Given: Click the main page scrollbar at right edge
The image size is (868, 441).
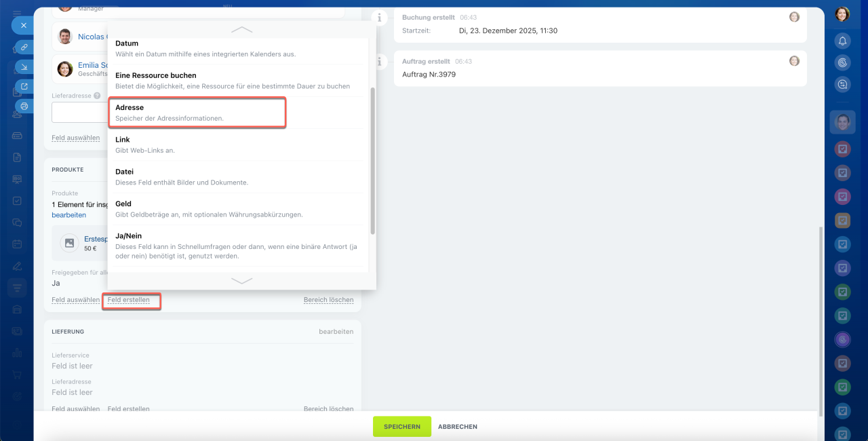Looking at the screenshot, I should coord(822,322).
